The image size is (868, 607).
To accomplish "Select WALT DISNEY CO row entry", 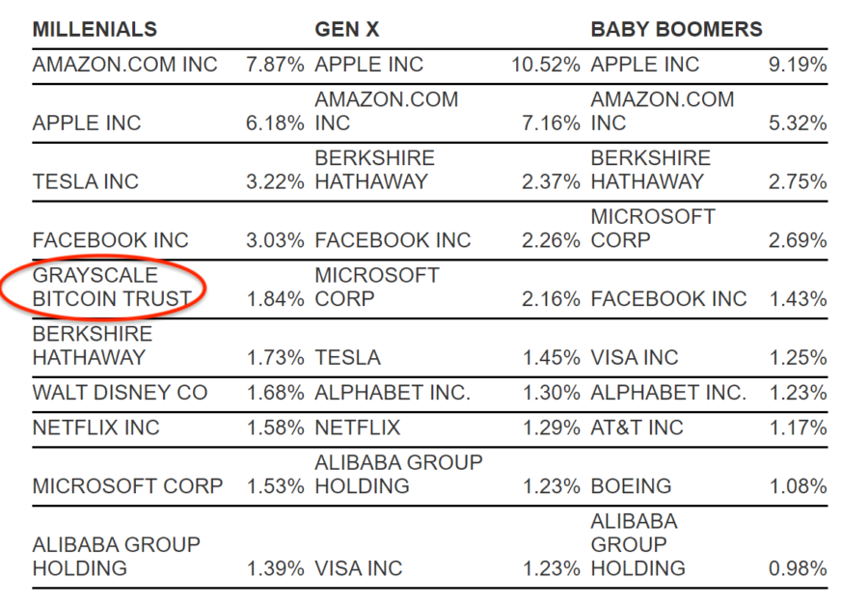I will 120,393.
